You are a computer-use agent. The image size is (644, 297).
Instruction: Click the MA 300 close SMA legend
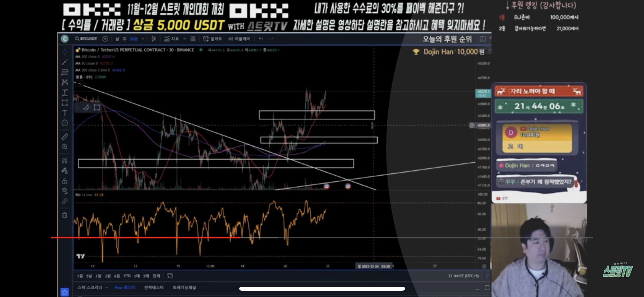(100, 70)
